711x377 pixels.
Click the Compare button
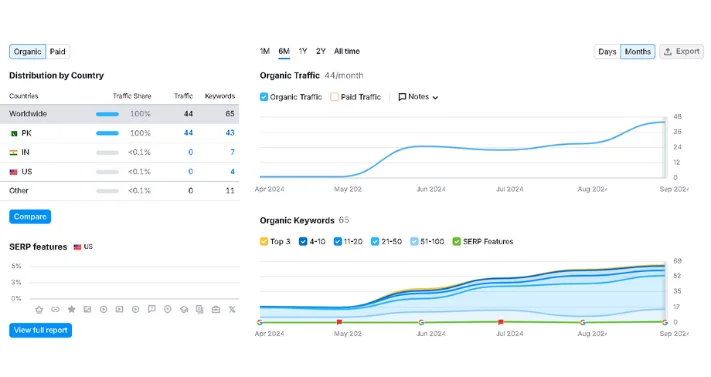pyautogui.click(x=30, y=217)
